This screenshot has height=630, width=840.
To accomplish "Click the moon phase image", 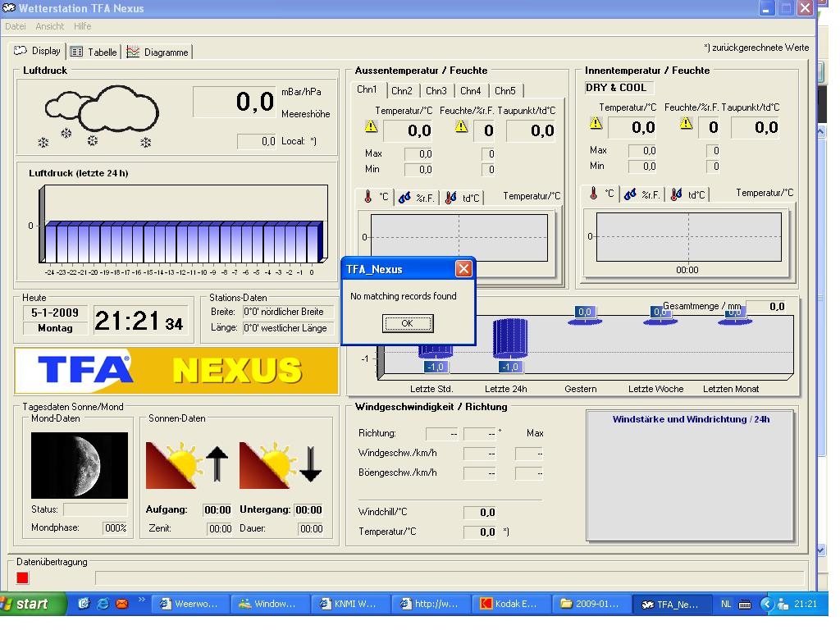I will pos(80,465).
